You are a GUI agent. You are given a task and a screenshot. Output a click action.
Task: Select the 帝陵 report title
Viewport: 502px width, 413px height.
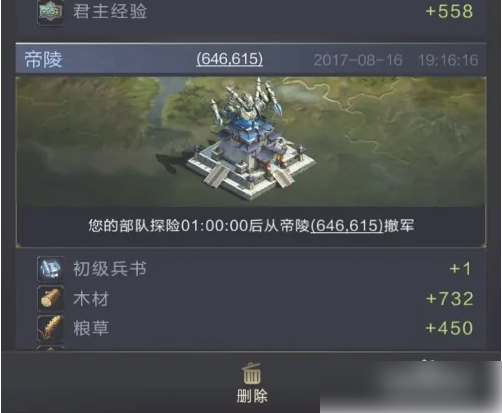(43, 60)
